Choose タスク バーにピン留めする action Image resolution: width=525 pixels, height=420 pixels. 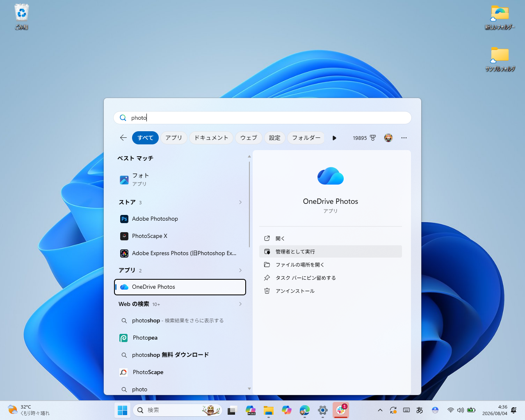pos(331,278)
